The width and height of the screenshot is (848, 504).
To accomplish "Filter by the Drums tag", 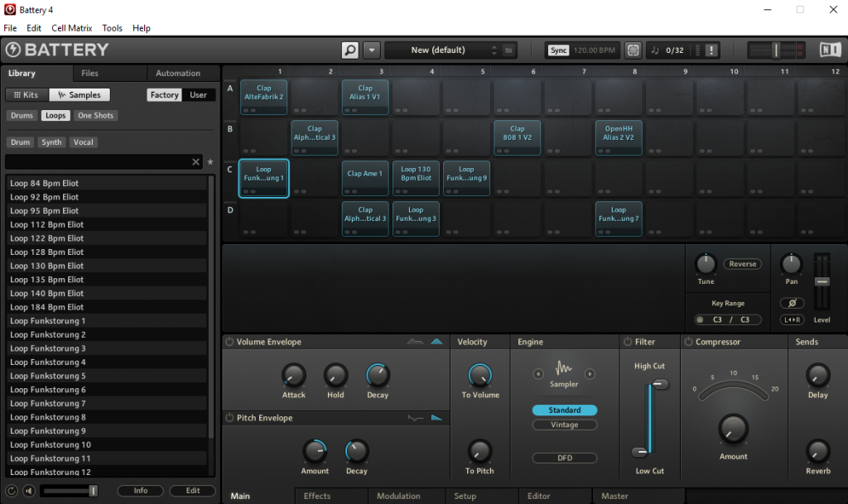I will coord(22,116).
